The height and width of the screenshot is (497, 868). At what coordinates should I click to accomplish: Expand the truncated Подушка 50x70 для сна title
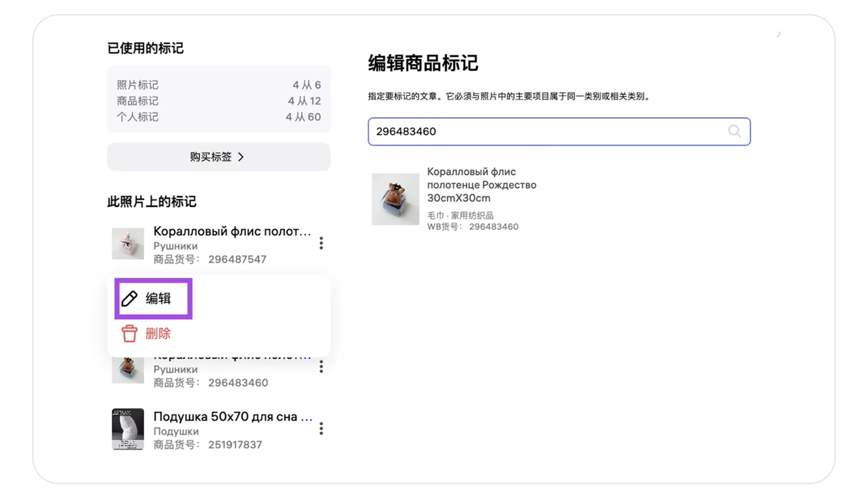(x=231, y=416)
